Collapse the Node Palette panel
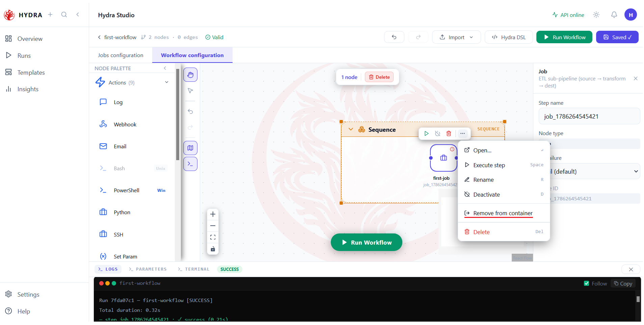Image resolution: width=644 pixels, height=325 pixels. click(x=165, y=68)
